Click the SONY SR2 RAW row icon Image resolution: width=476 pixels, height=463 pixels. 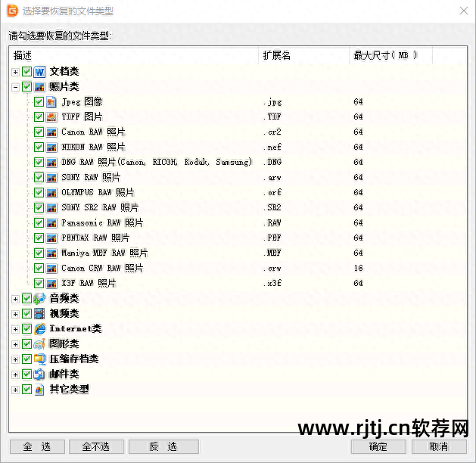[51, 208]
